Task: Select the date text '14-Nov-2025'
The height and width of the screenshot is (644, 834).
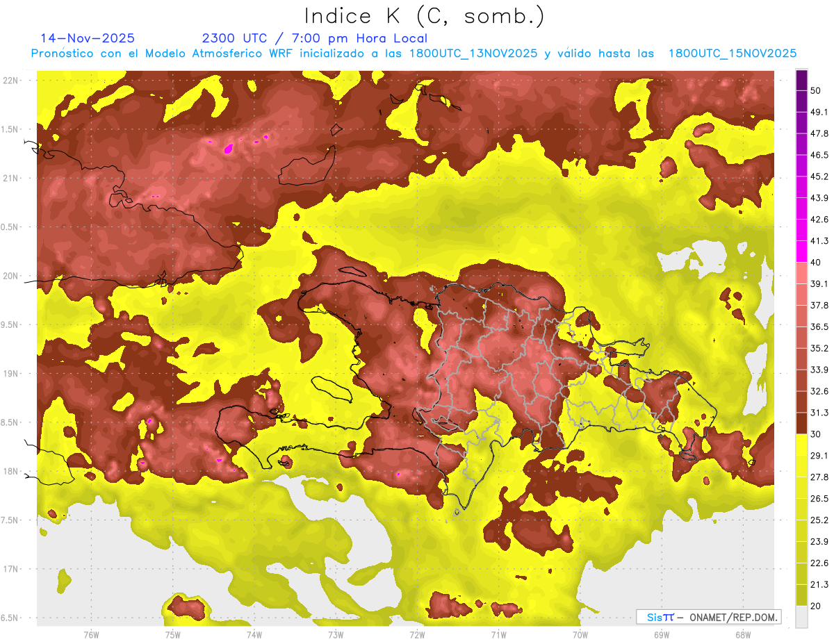Action: (88, 38)
